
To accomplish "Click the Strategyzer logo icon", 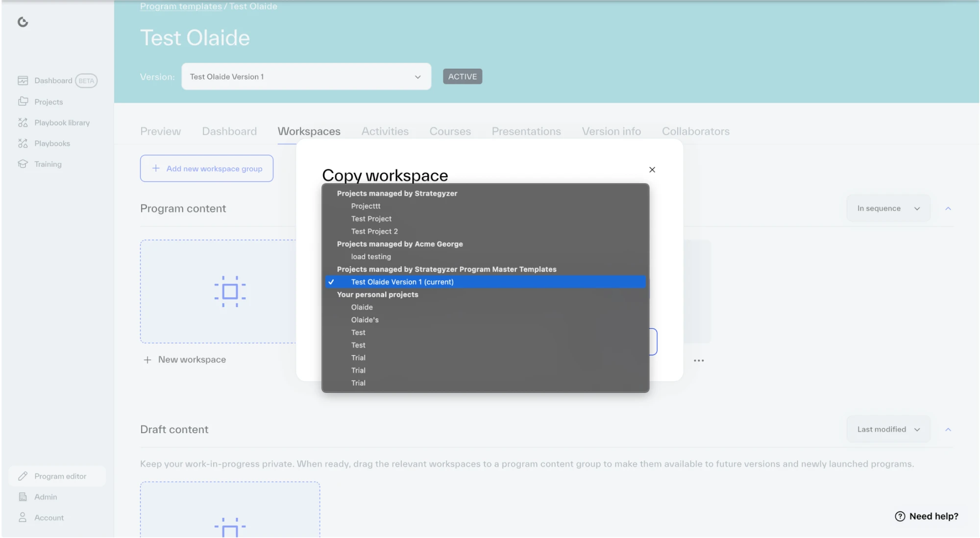I will point(23,22).
